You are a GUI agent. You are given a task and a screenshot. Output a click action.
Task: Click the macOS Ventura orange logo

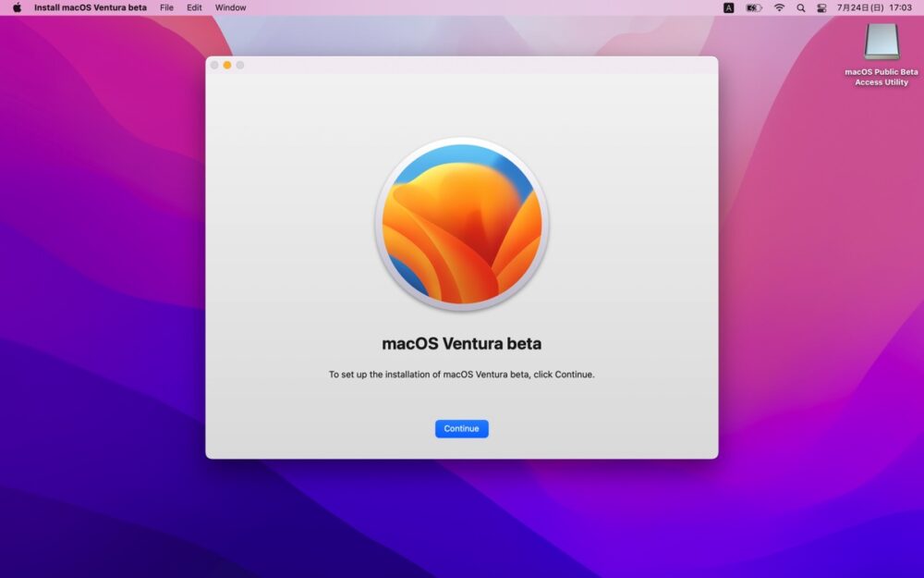point(461,225)
